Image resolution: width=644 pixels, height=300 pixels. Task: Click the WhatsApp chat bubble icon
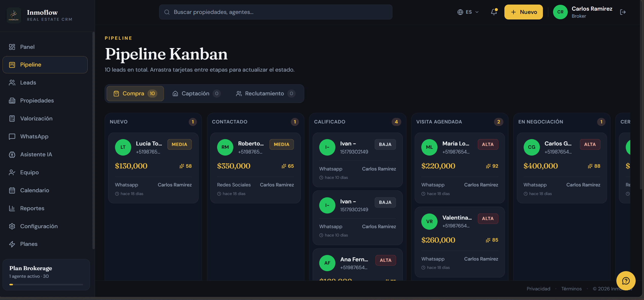pos(12,136)
